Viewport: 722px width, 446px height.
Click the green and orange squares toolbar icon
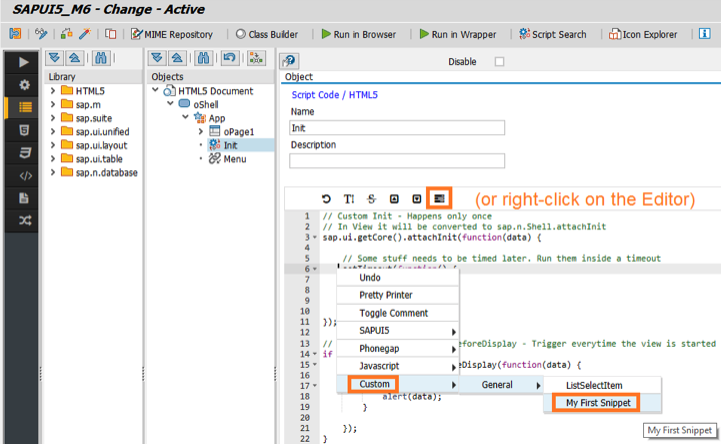[x=66, y=34]
